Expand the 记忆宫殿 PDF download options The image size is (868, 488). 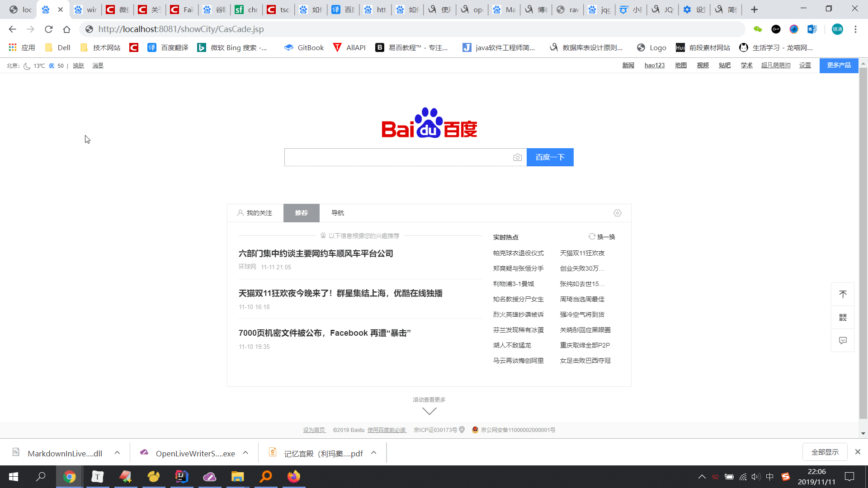373,453
